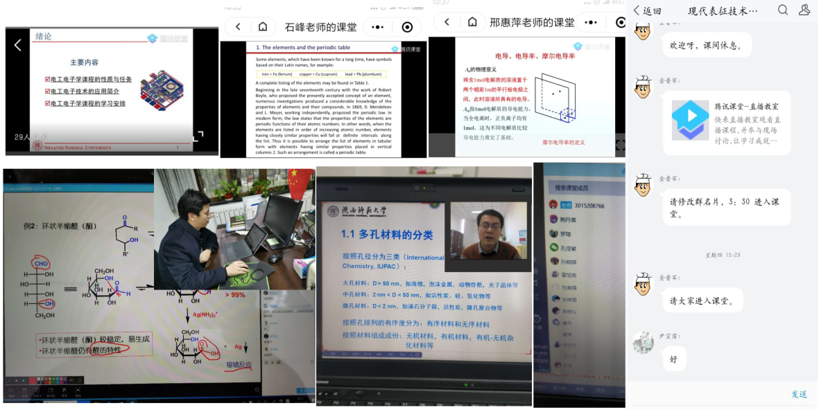
Task: Click 返回 in the chat header
Action: (648, 11)
